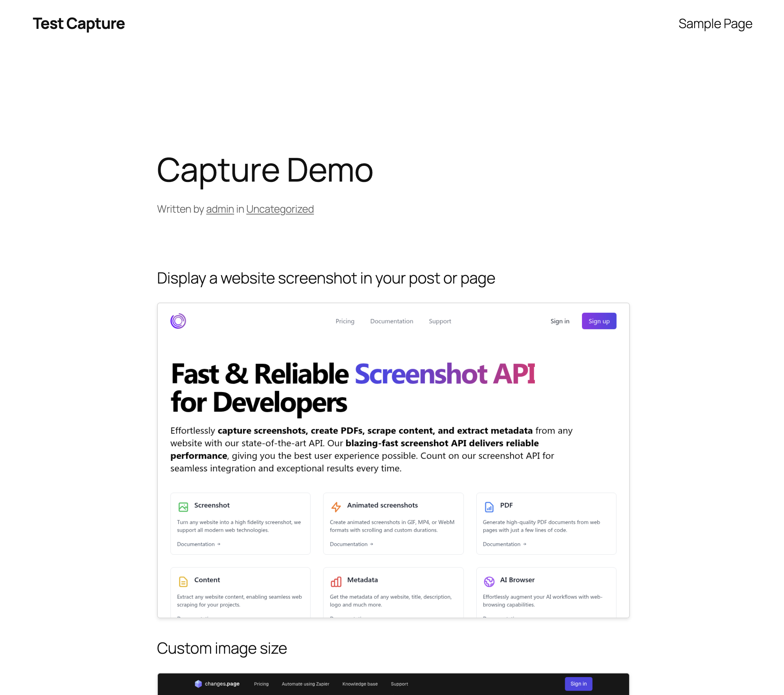784x695 pixels.
Task: Click the lightning icon for Animated screenshots
Action: coord(336,507)
